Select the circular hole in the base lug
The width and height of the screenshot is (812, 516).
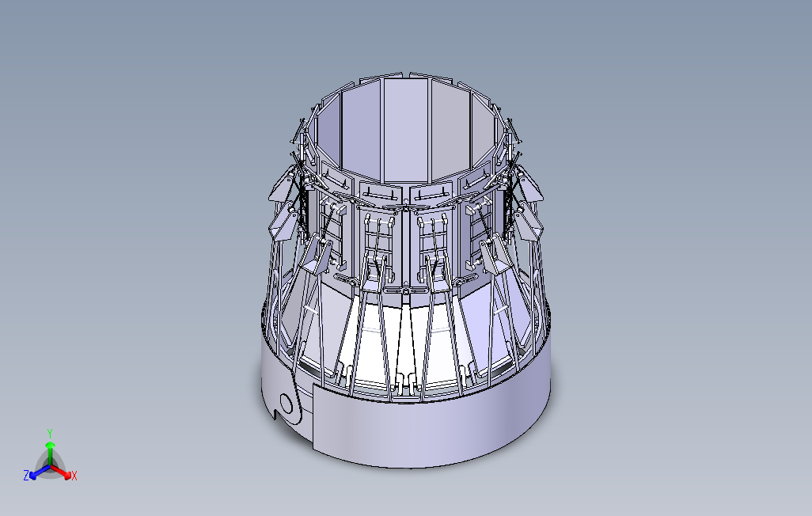pyautogui.click(x=286, y=403)
